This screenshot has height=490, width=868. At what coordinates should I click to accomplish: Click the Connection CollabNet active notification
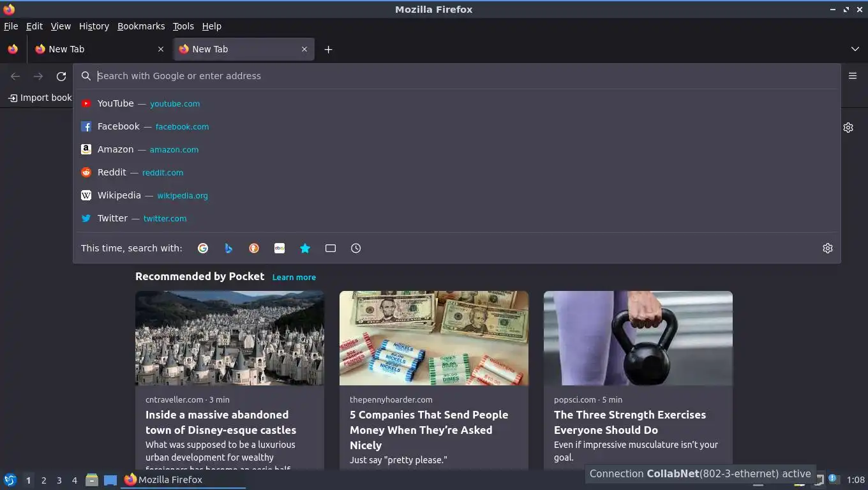tap(700, 473)
